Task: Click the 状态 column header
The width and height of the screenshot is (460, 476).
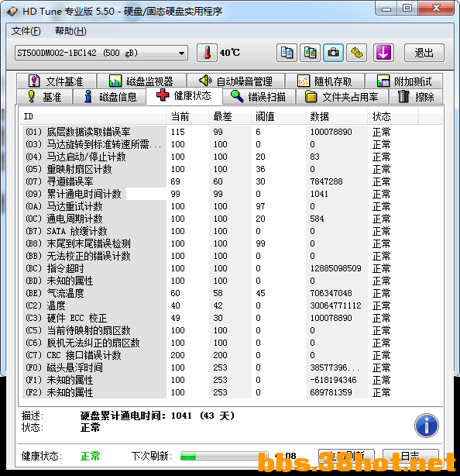Action: pyautogui.click(x=393, y=116)
